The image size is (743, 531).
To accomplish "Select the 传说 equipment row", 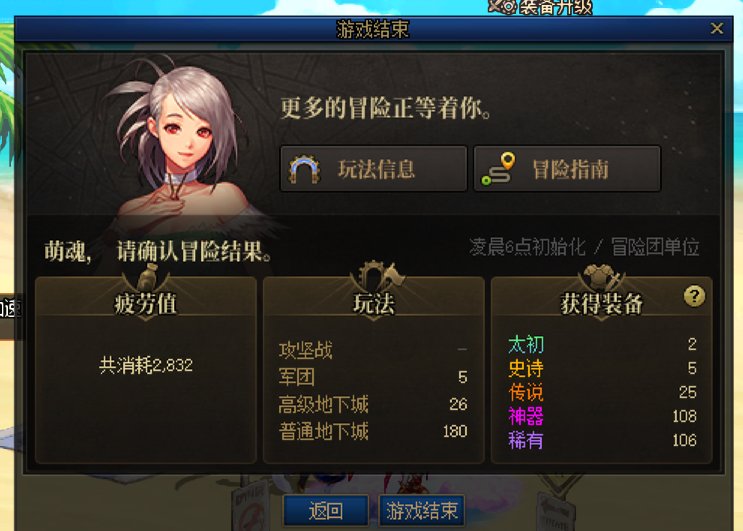I will pyautogui.click(x=602, y=392).
